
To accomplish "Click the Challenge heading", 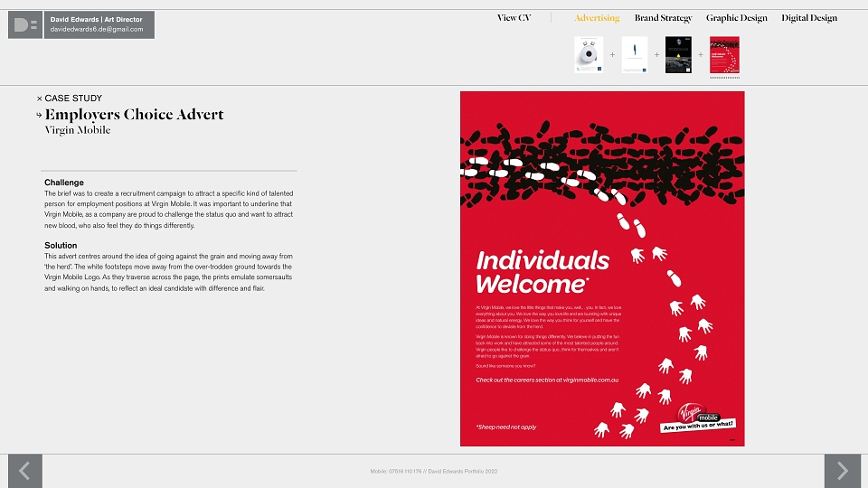I will (x=64, y=183).
